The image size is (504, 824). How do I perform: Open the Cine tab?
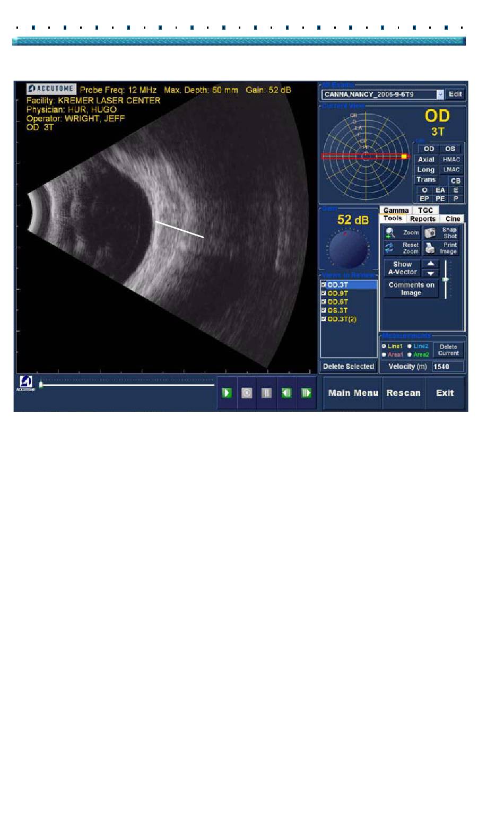(453, 219)
